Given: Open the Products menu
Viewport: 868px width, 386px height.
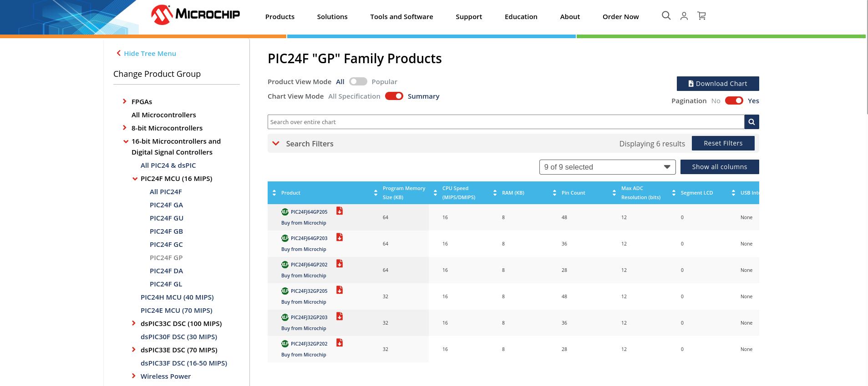Looking at the screenshot, I should 280,16.
